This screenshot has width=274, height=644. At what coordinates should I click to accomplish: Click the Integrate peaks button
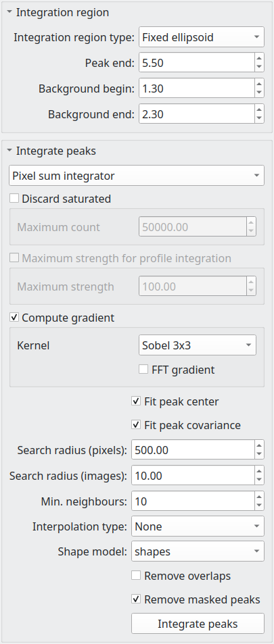(198, 624)
